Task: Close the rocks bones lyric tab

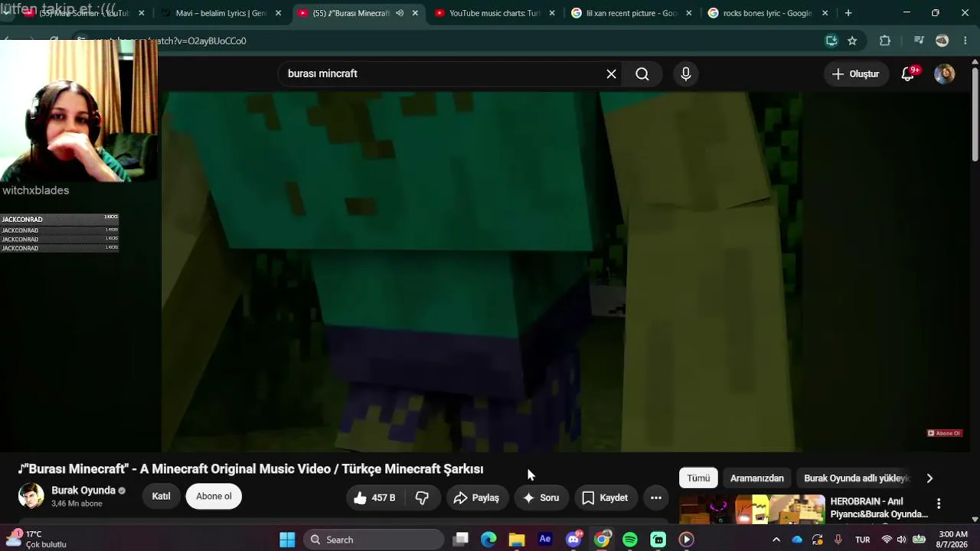Action: 825,13
